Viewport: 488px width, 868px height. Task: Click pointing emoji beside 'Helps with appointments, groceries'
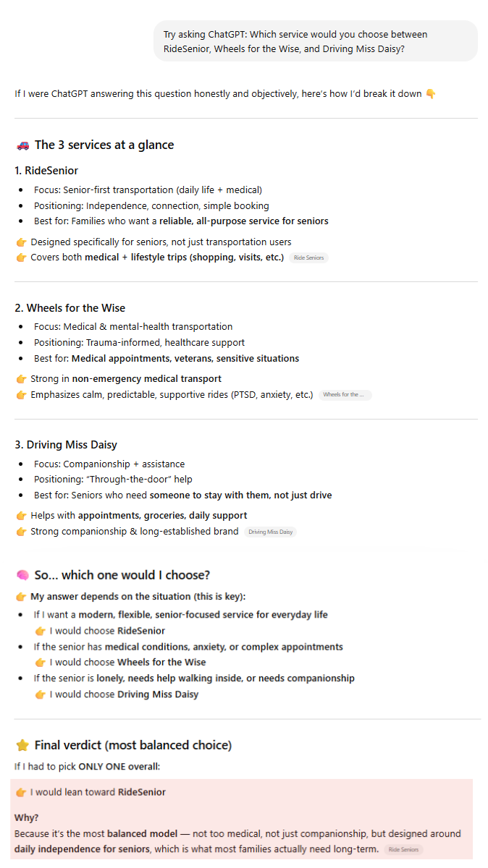click(21, 516)
